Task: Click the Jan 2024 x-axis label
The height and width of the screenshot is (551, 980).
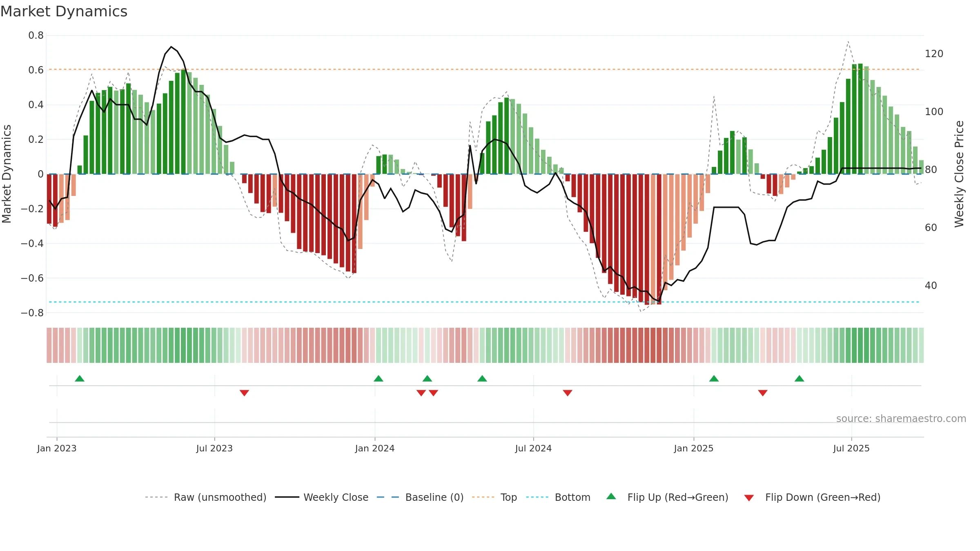Action: 375,448
